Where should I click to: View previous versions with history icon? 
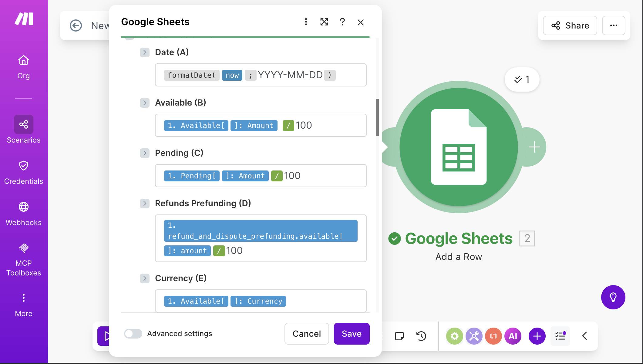pos(421,336)
